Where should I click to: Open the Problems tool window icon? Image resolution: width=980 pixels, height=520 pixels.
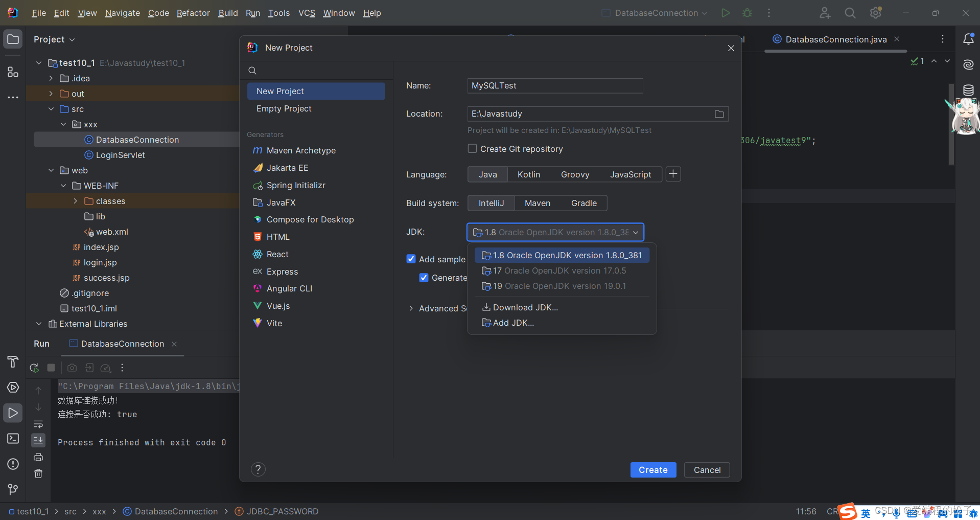pos(13,464)
